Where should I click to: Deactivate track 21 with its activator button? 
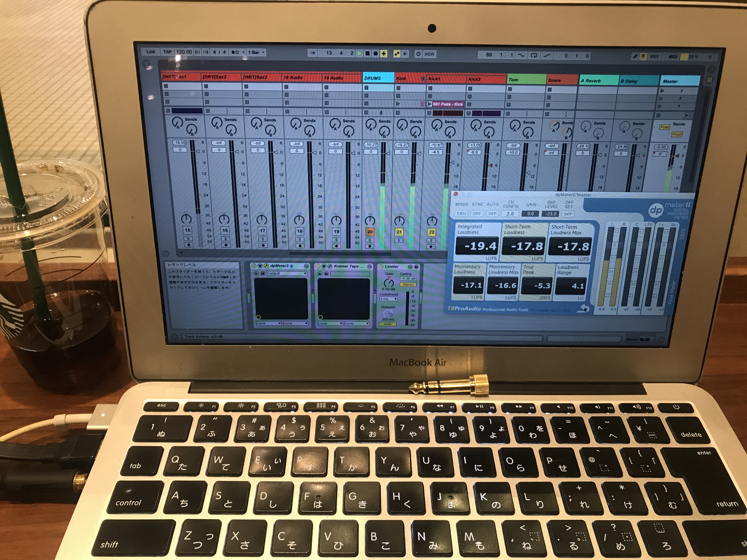pyautogui.click(x=399, y=232)
